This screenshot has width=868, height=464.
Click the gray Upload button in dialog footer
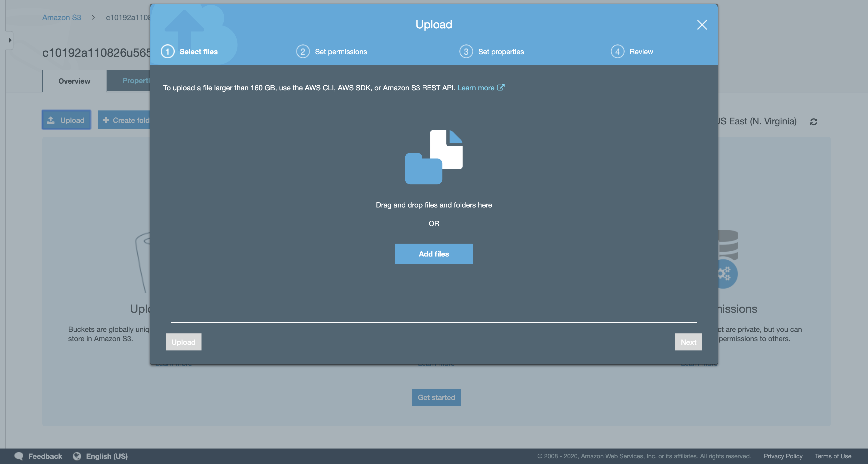pos(183,342)
